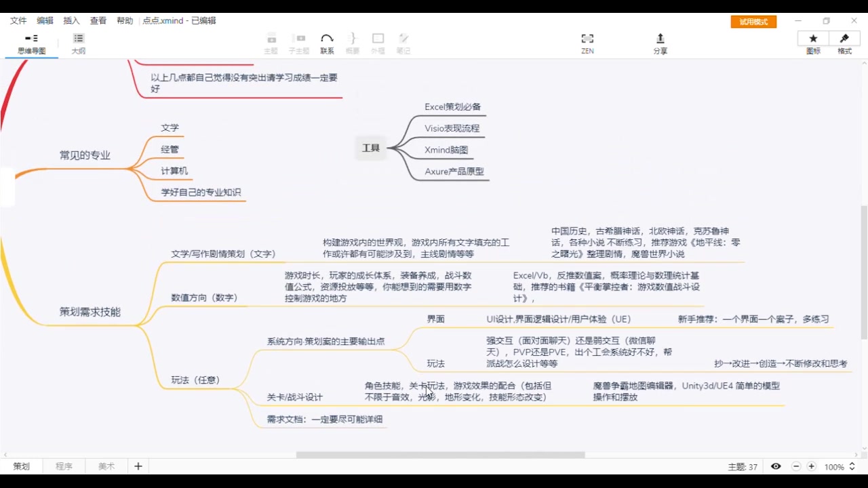Select the Visio表现流程 topic
This screenshot has height=488, width=868.
(452, 128)
